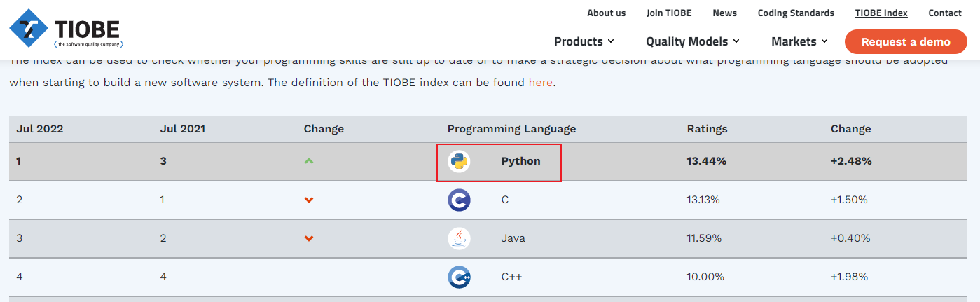Click the Java logo icon
The image size is (980, 302).
tap(459, 239)
